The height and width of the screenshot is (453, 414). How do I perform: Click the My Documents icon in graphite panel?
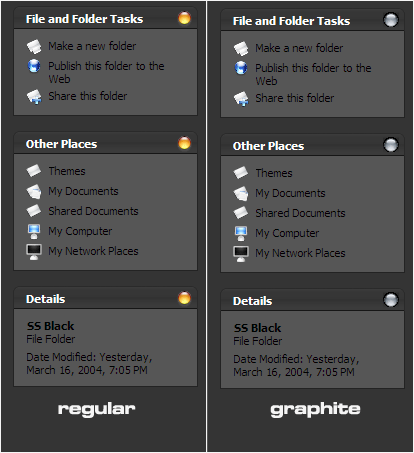(x=241, y=194)
